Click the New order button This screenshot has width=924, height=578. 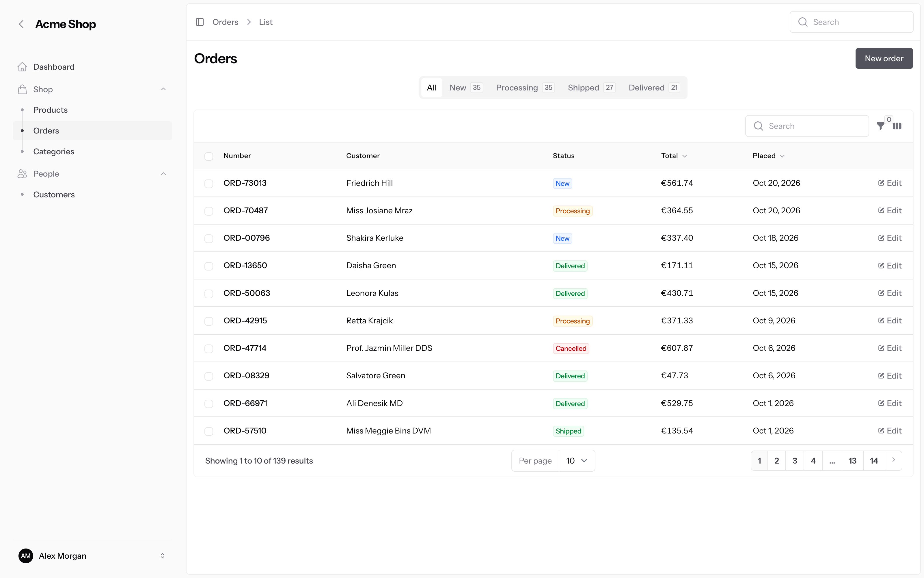pyautogui.click(x=884, y=58)
